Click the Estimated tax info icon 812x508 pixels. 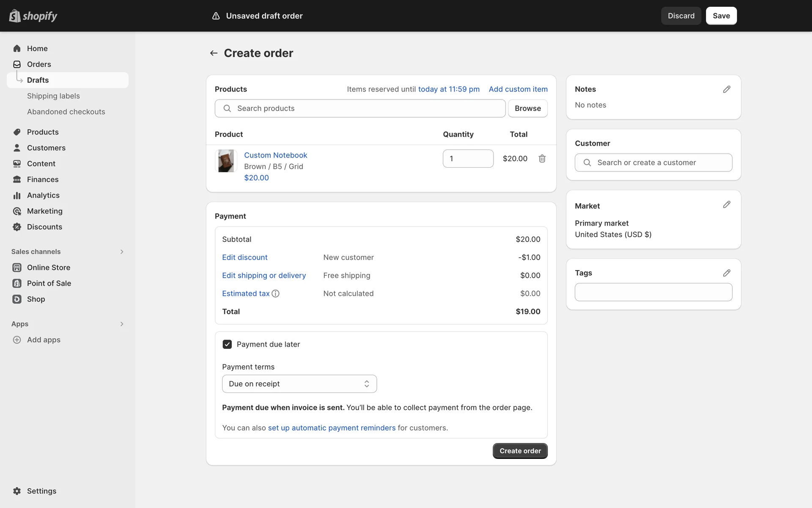point(275,293)
